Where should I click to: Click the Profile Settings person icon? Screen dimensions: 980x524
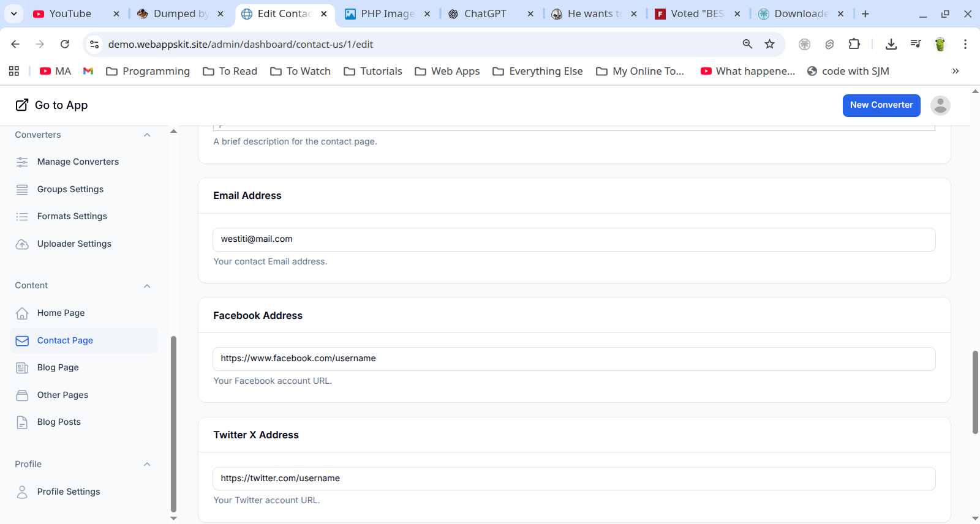pos(22,492)
